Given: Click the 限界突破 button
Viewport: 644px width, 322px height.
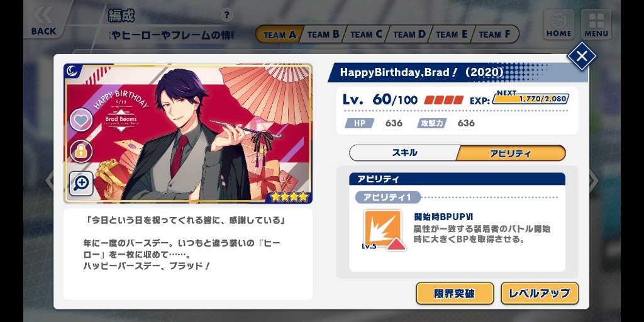Looking at the screenshot, I should coord(455,293).
